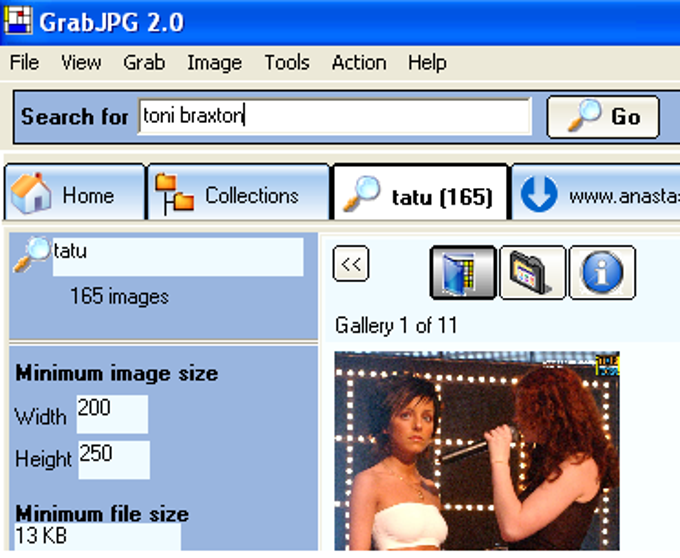680x558 pixels.
Task: Click the blue info icon button
Action: 602,272
